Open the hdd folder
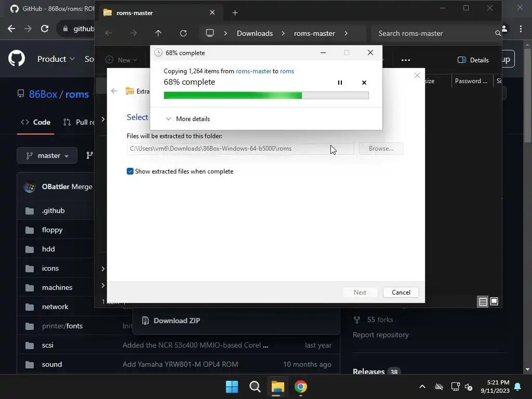The width and height of the screenshot is (532, 399). point(48,249)
